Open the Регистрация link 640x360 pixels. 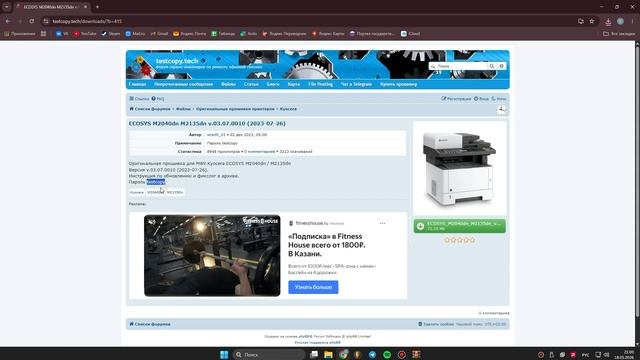(456, 99)
